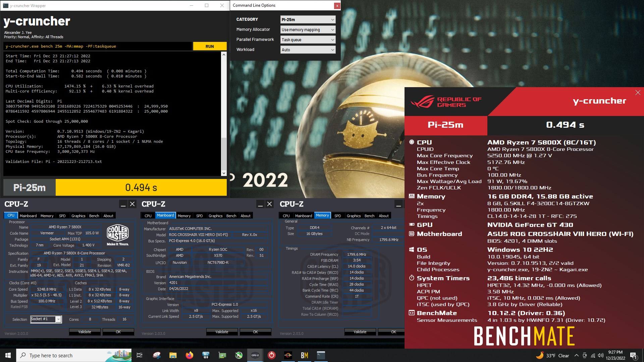This screenshot has width=644, height=362.
Task: Switch to Memory tab in first CPU-Z window
Action: (x=47, y=216)
